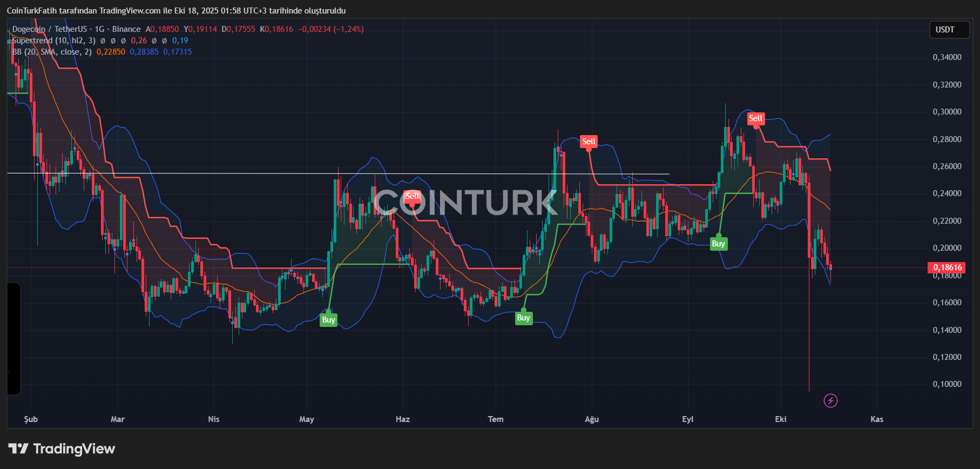Click the Sell signal marker near Eki

(x=755, y=118)
